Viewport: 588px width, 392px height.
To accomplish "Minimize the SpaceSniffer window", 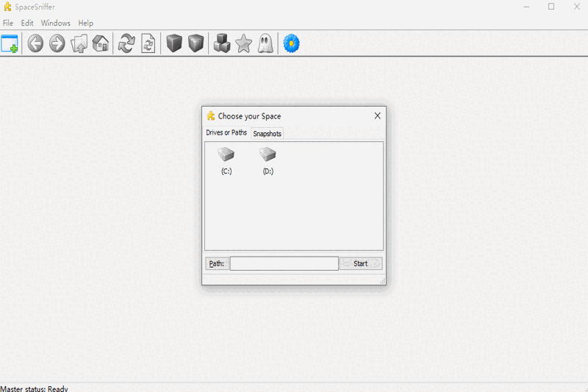I will (x=526, y=7).
